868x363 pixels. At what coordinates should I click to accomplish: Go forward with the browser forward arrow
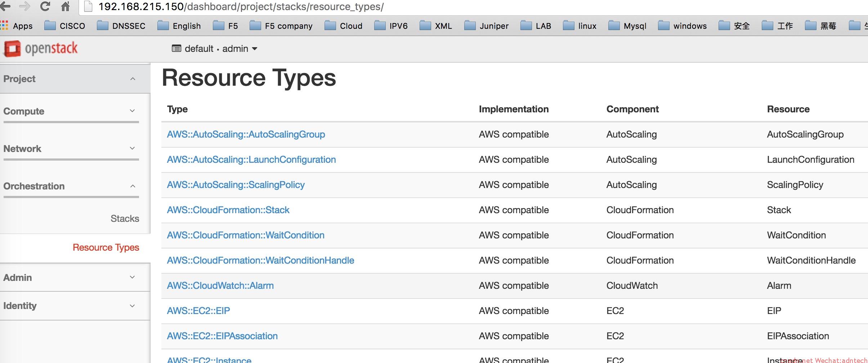click(24, 6)
